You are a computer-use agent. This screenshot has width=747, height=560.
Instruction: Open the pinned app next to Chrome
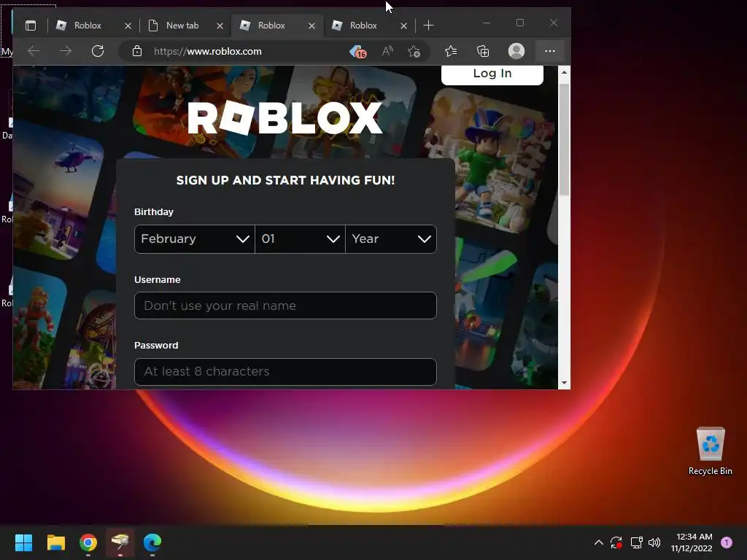[x=120, y=542]
